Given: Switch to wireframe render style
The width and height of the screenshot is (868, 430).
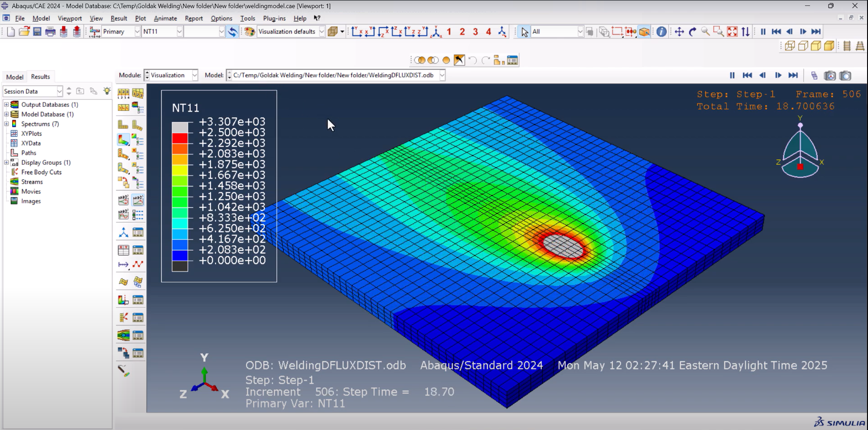Looking at the screenshot, I should (790, 46).
